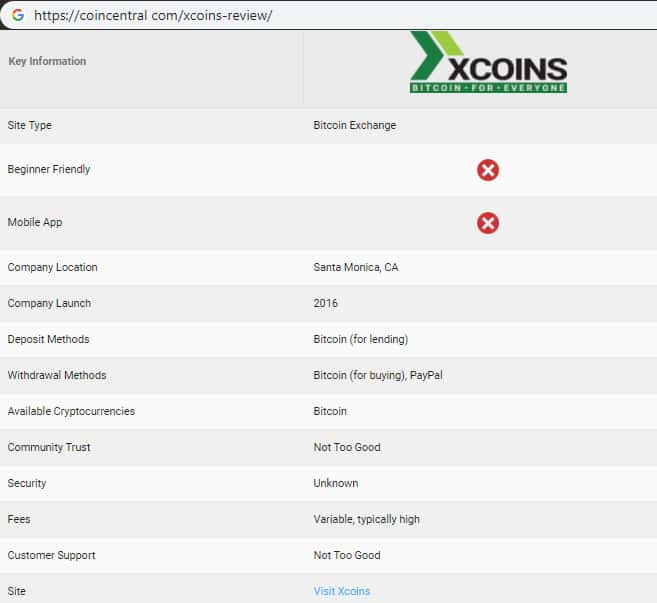Click the Available Cryptocurrencies label

(x=71, y=411)
